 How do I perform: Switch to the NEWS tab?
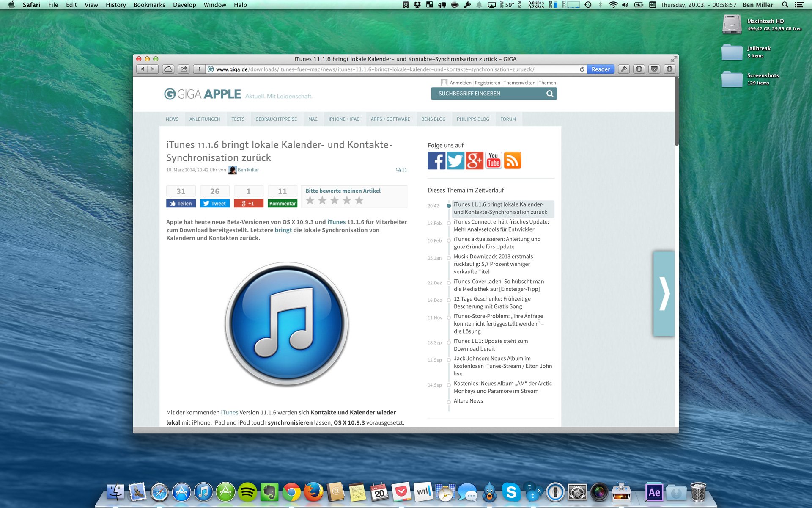click(x=172, y=119)
